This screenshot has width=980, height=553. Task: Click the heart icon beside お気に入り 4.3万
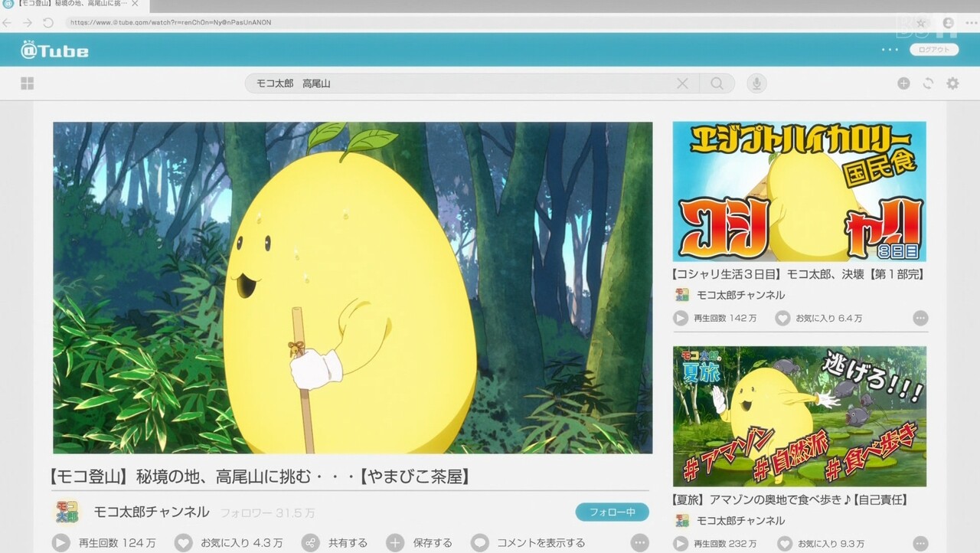tap(184, 543)
